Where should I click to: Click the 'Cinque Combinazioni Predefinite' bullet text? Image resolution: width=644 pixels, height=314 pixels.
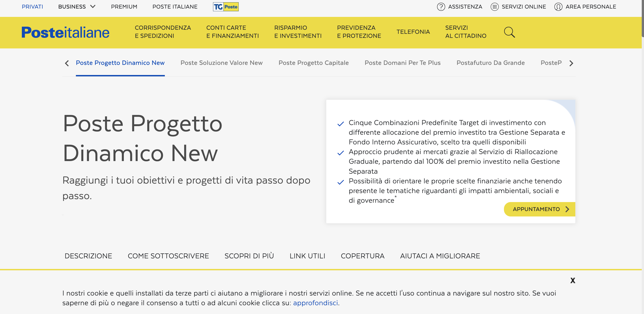[457, 132]
